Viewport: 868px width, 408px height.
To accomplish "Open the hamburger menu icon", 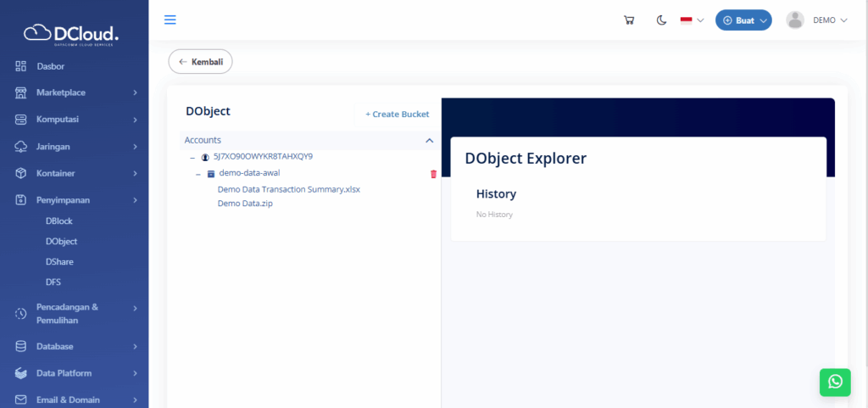I will click(x=170, y=20).
